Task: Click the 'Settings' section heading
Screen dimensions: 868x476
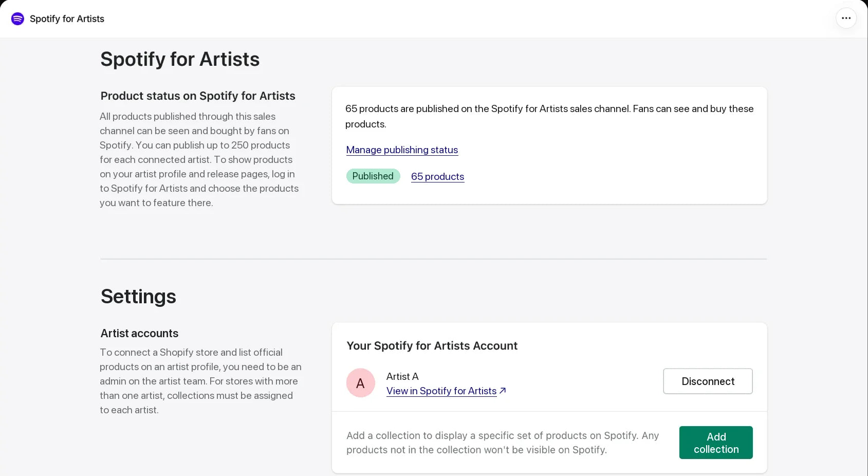Action: pyautogui.click(x=138, y=297)
